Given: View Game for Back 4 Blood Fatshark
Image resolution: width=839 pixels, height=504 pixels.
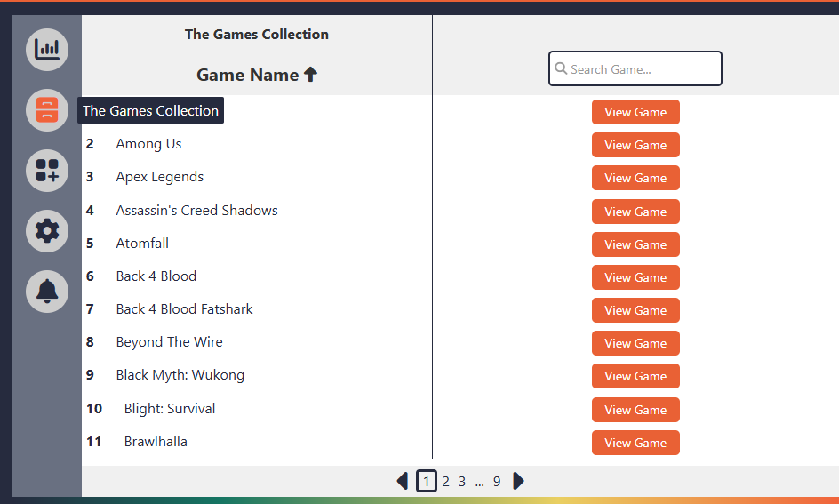Looking at the screenshot, I should 635,310.
